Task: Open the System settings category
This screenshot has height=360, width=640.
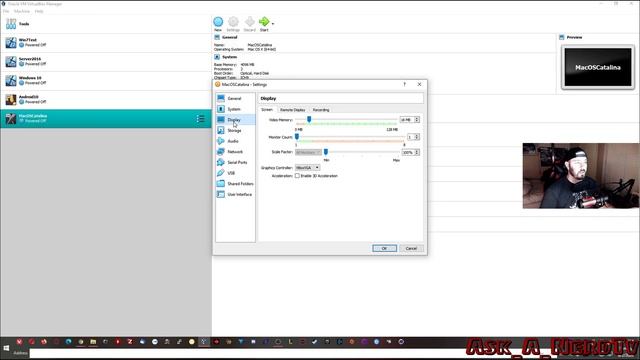Action: (x=235, y=109)
